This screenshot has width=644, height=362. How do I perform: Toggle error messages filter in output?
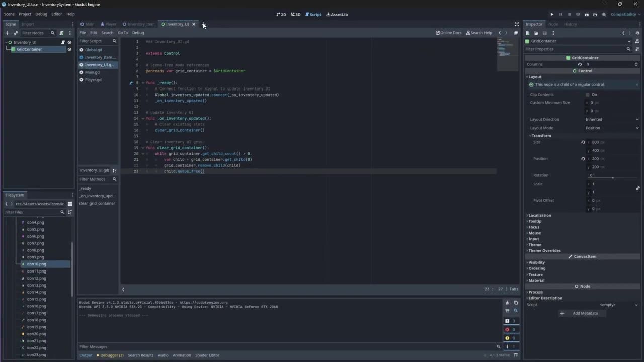point(510,330)
